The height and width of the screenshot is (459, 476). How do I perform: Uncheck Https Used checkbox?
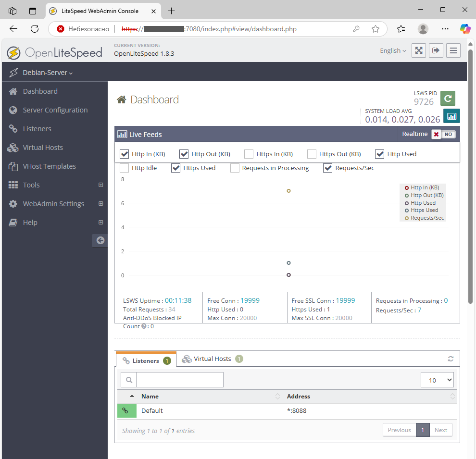click(x=176, y=168)
